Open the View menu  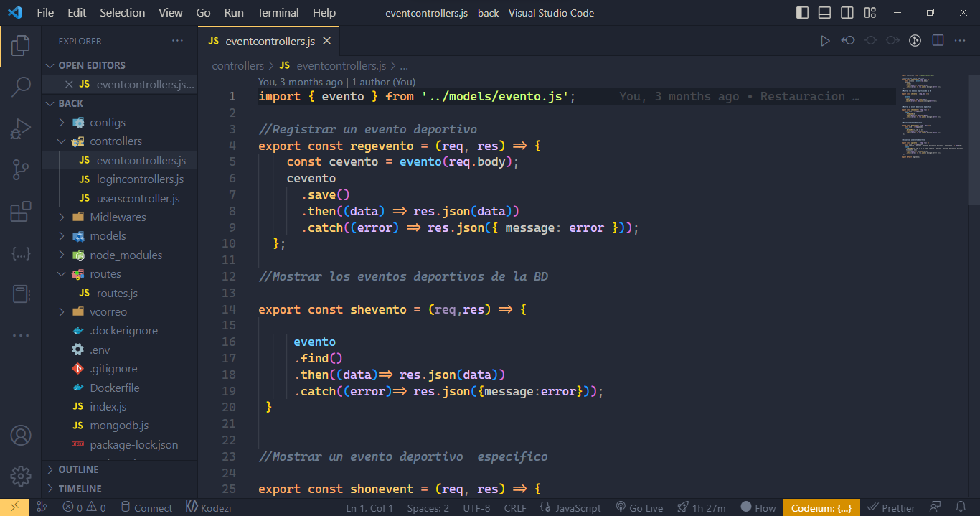click(171, 13)
